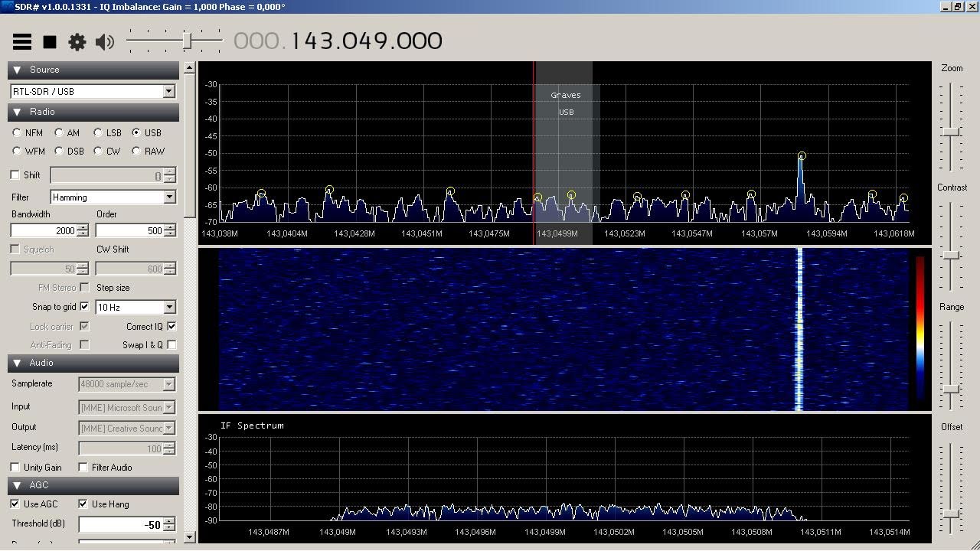Uncheck Correct IQ
980x551 pixels.
point(170,325)
